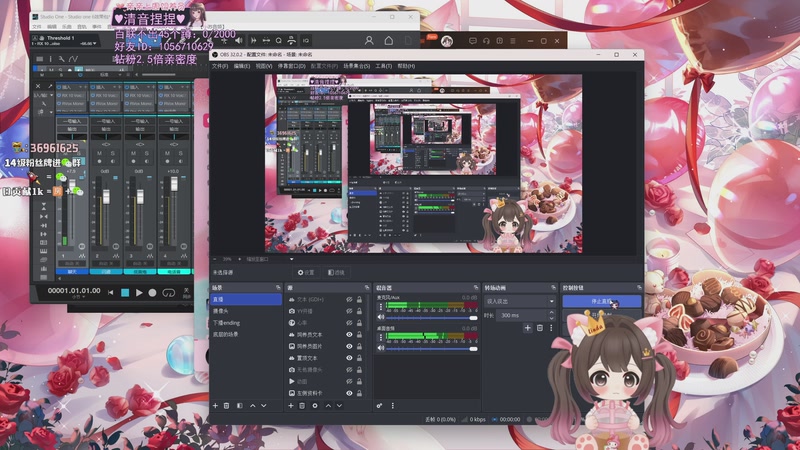
Task: Hide 饲养员文本 source
Action: (349, 335)
